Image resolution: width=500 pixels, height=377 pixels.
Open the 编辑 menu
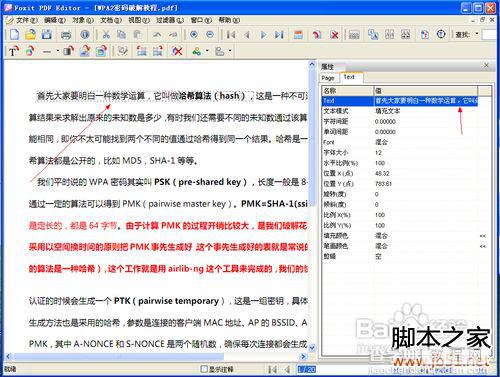pos(55,20)
